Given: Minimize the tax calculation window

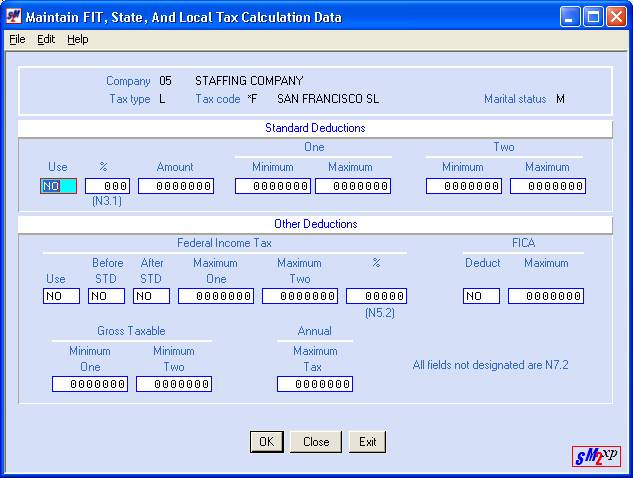Looking at the screenshot, I should [570, 17].
